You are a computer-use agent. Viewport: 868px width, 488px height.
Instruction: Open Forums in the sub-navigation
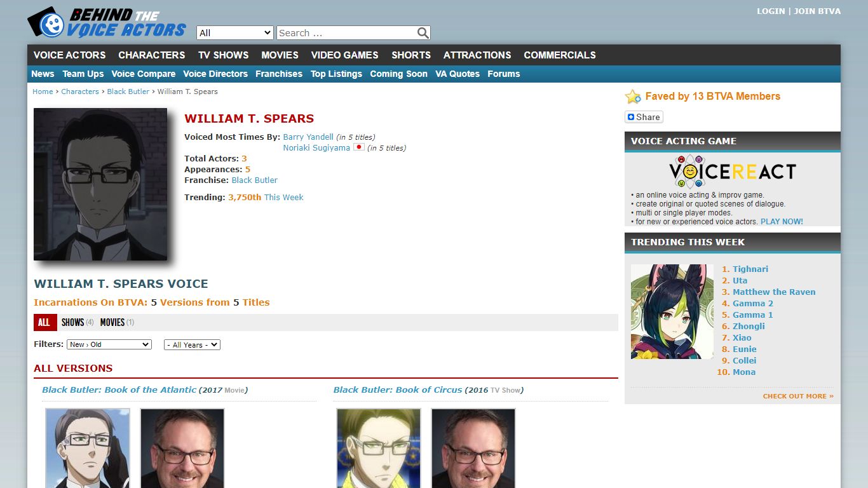504,74
